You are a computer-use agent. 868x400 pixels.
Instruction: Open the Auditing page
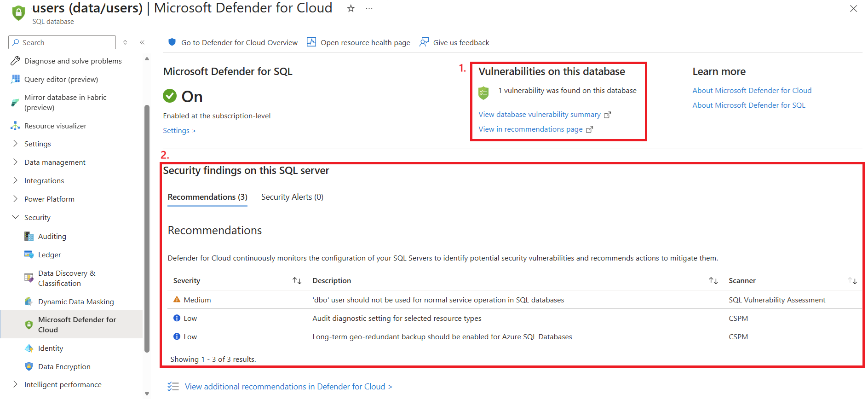[x=52, y=236]
